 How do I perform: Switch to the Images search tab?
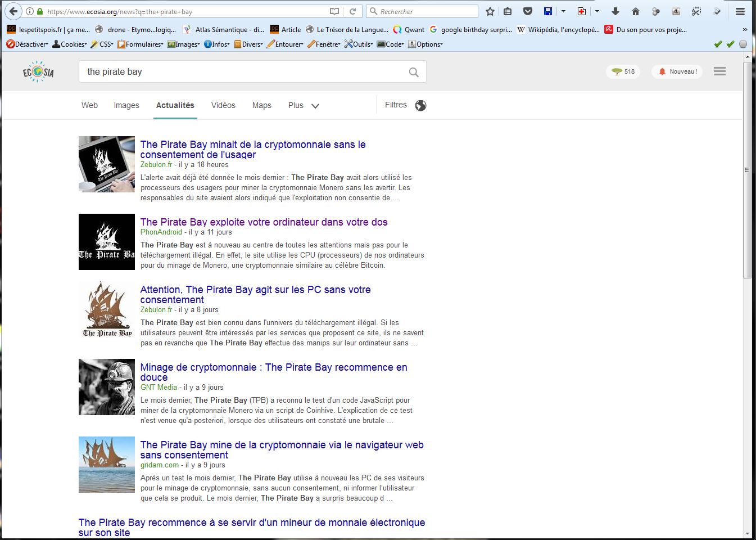[126, 105]
